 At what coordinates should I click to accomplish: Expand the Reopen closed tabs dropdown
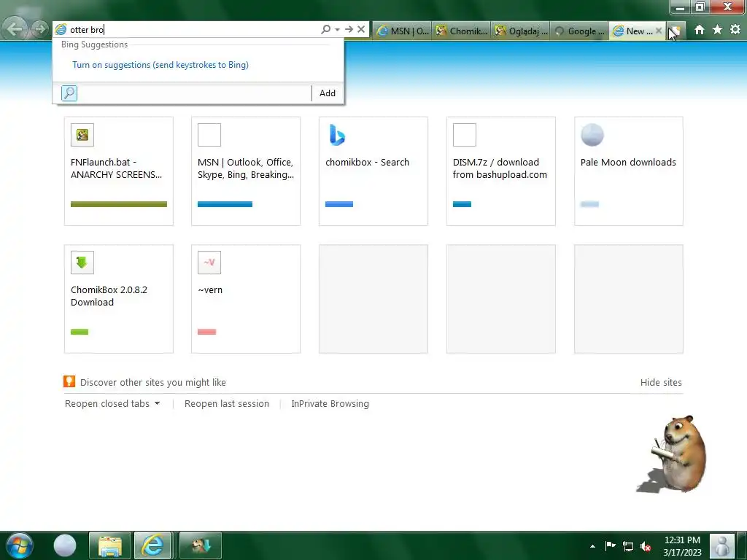112,404
